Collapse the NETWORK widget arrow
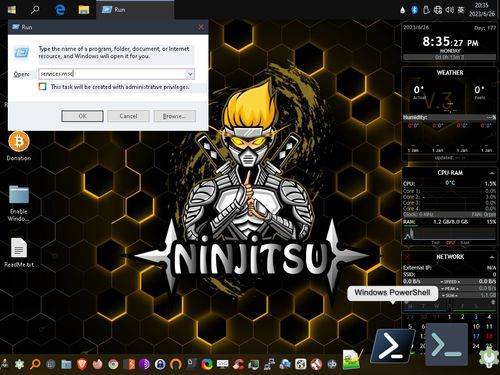Screen dimensions: 500x375 point(492,257)
